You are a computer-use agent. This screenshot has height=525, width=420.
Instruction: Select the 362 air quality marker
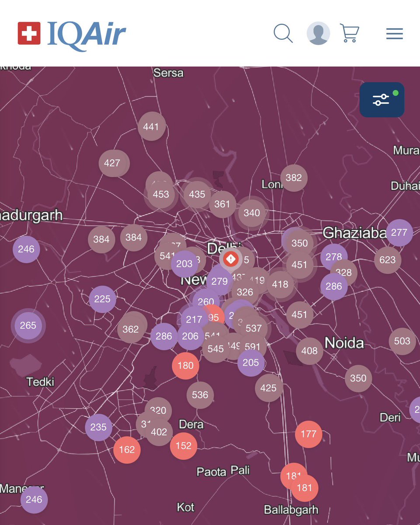pyautogui.click(x=131, y=329)
